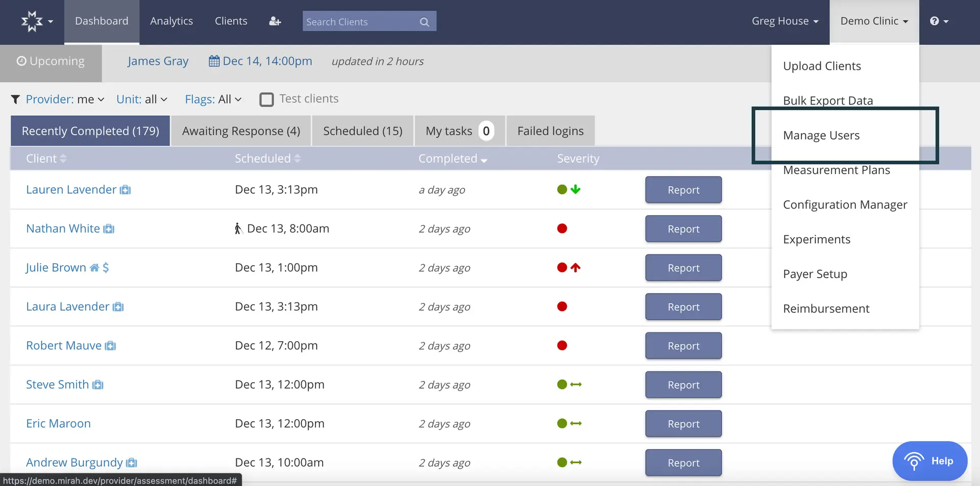Click the James Gray link
The width and height of the screenshot is (980, 486).
pos(158,61)
